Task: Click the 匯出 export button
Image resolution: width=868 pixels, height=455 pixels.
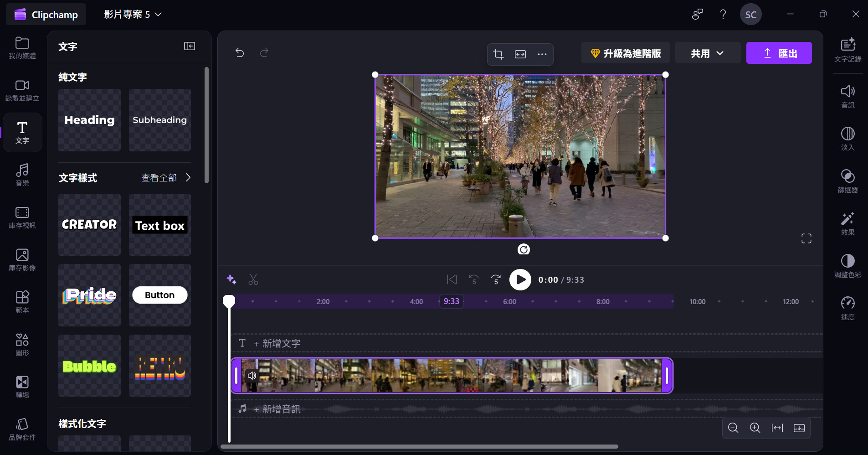Action: [779, 53]
